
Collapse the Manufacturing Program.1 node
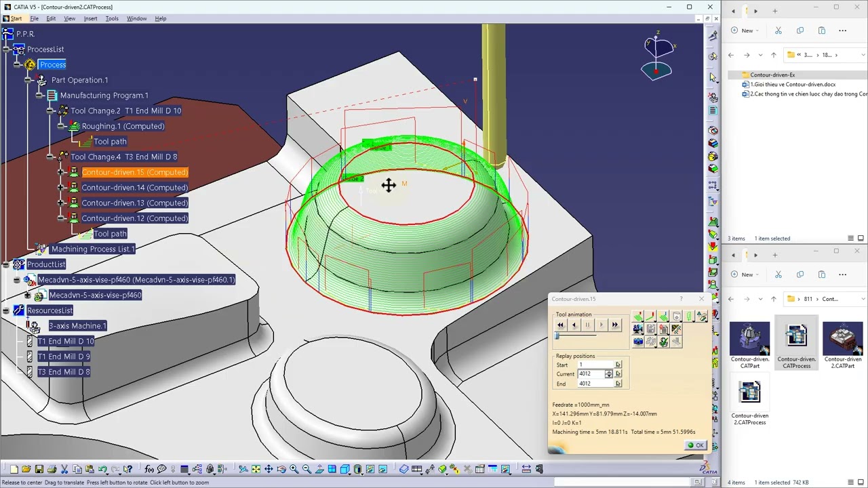tap(39, 96)
